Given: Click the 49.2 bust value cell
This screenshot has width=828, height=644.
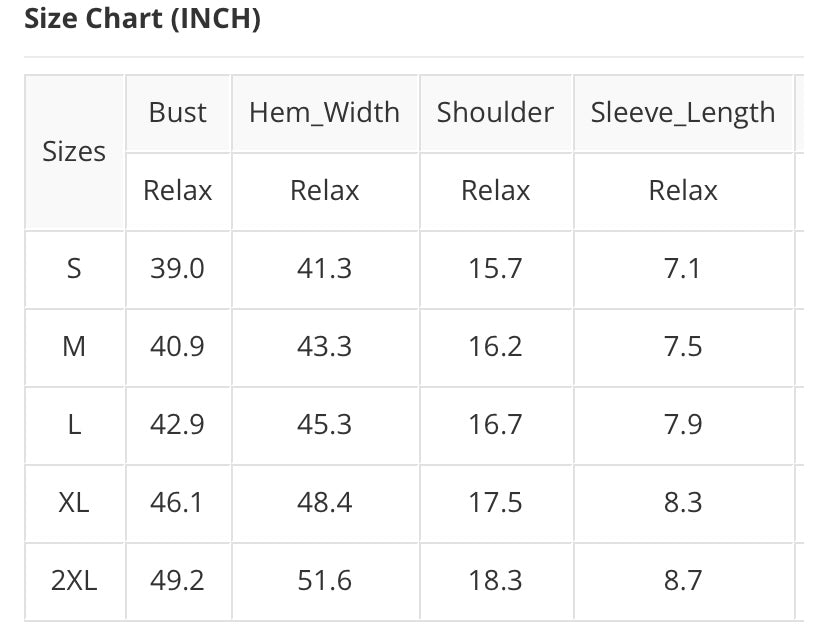Looking at the screenshot, I should click(x=178, y=580).
